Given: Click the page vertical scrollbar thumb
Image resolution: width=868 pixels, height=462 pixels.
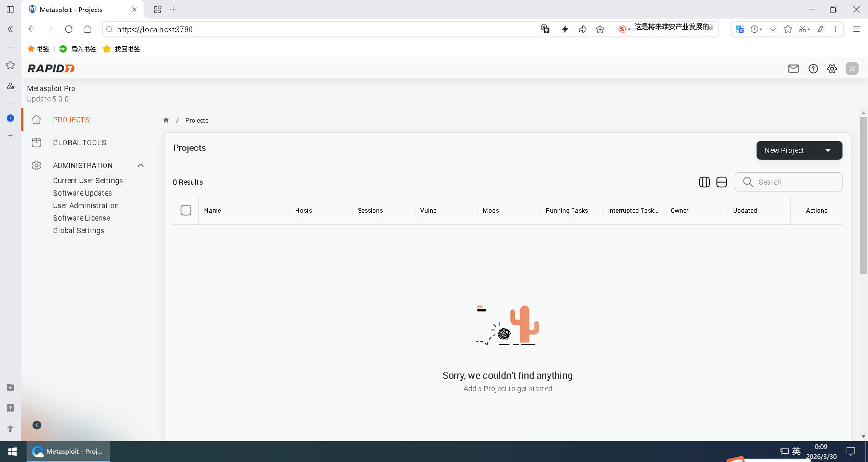Looking at the screenshot, I should point(863,195).
